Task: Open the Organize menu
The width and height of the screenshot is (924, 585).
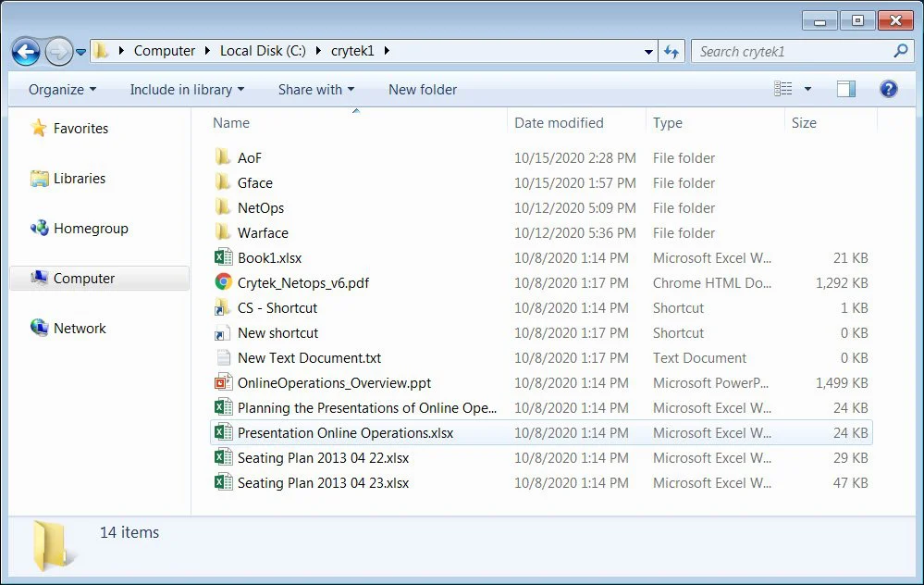Action: (62, 89)
